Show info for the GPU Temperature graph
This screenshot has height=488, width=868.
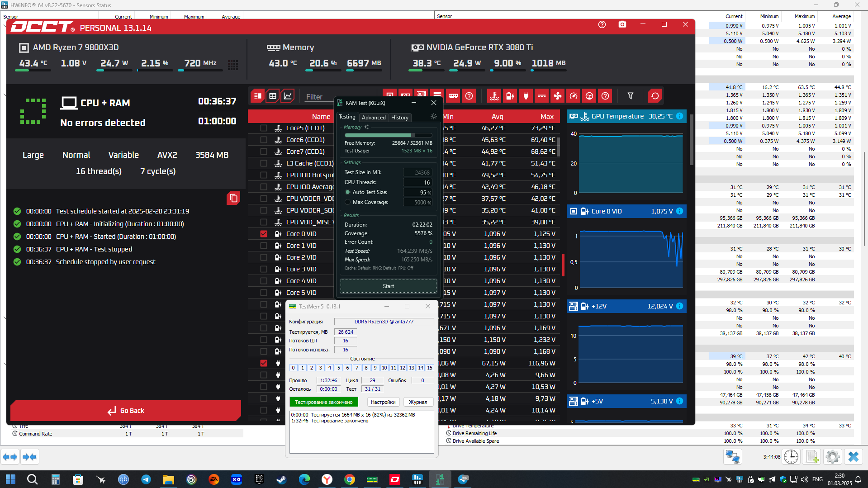click(x=679, y=116)
